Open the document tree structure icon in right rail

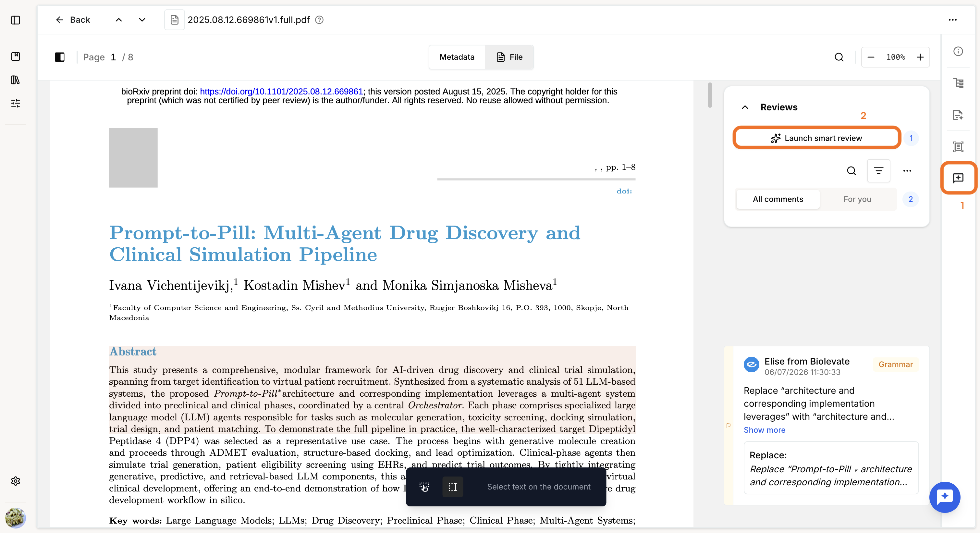pos(958,83)
